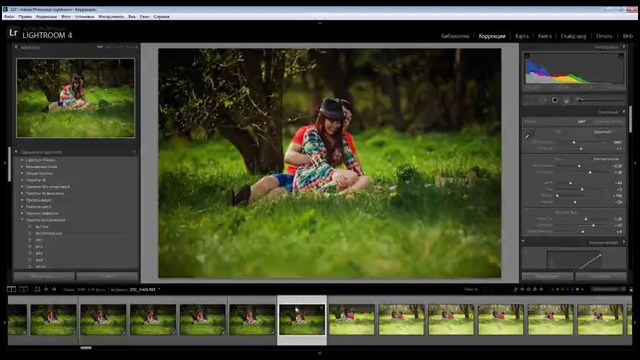Collapse the Navigator panel
This screenshot has height=360, width=640.
16,47
